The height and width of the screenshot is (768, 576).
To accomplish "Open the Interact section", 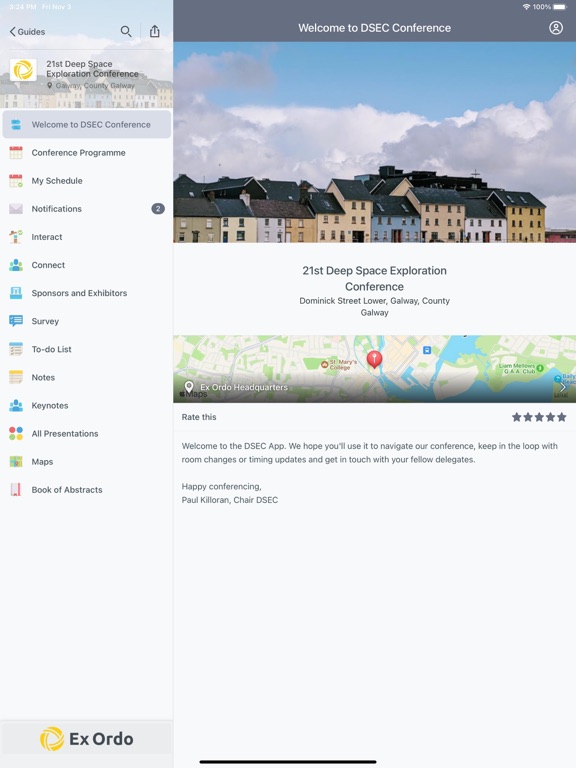I will tap(87, 237).
